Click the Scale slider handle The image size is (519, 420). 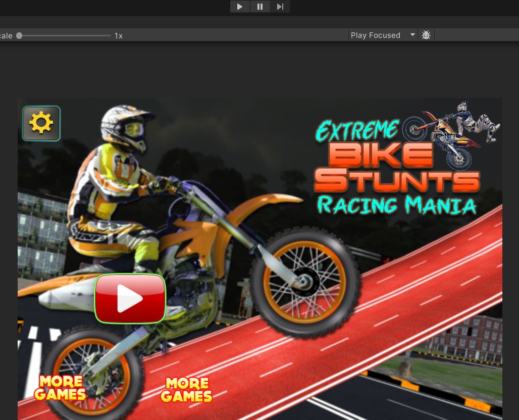pos(19,35)
